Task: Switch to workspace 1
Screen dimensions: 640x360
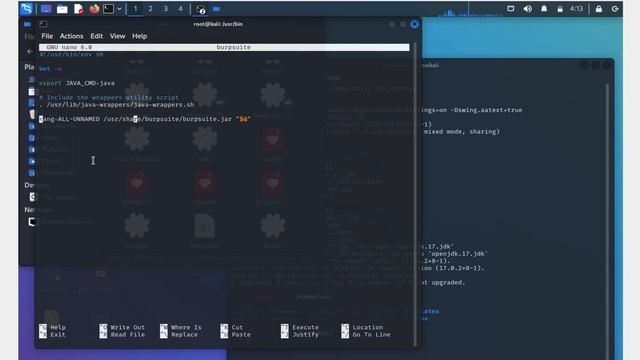Action: [x=136, y=9]
